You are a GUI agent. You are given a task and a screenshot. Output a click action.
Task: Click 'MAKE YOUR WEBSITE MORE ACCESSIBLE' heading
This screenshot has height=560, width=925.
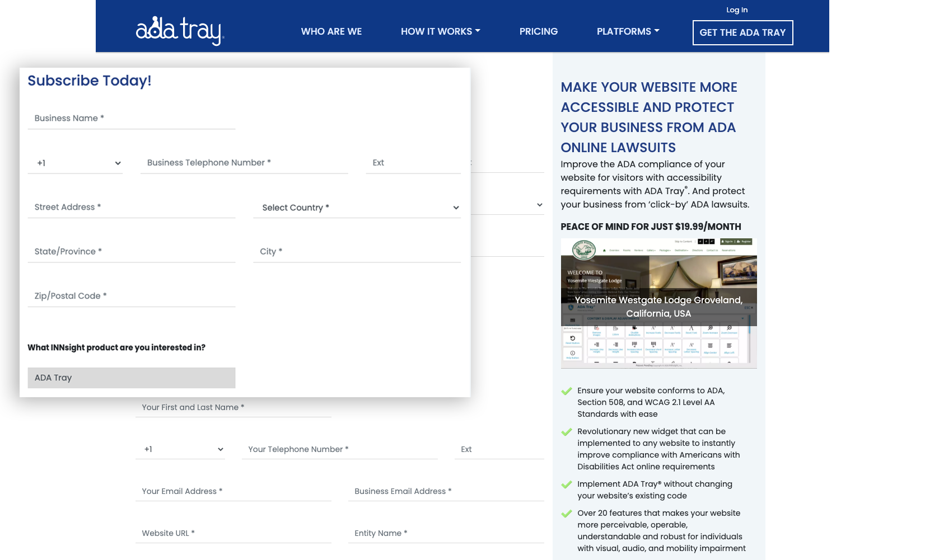(x=649, y=117)
